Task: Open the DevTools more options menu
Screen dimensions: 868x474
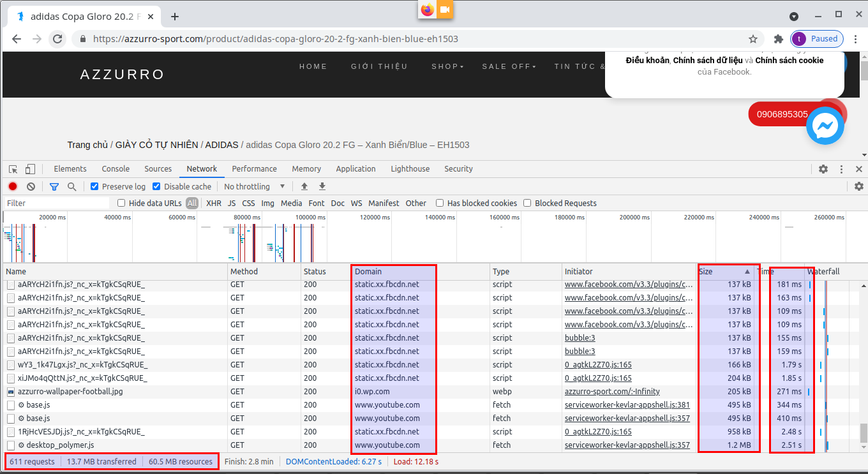Action: (842, 169)
